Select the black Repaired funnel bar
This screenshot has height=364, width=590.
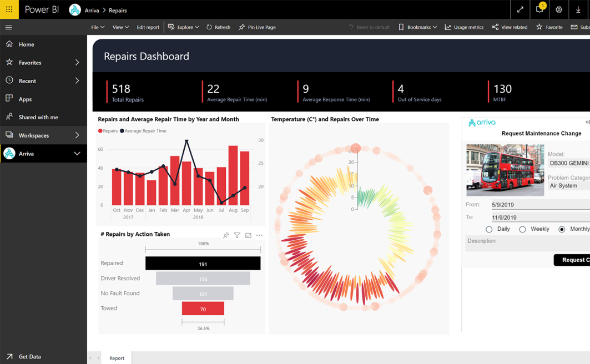tap(203, 263)
